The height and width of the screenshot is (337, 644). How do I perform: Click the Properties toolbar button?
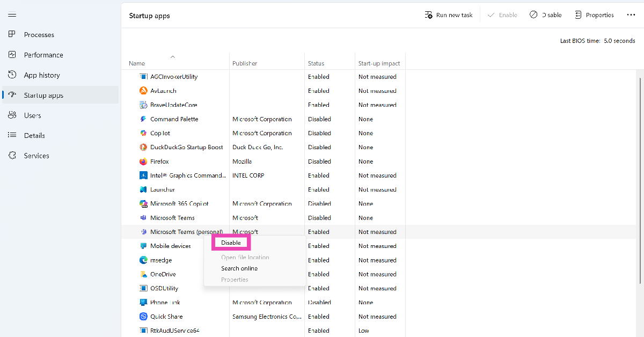[594, 15]
